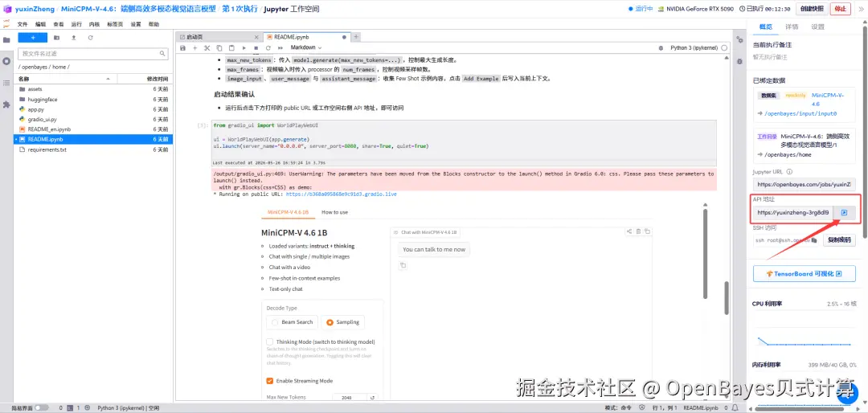The height and width of the screenshot is (413, 868).
Task: Click the debugger bug icon next to the kernel name
Action: point(661,48)
